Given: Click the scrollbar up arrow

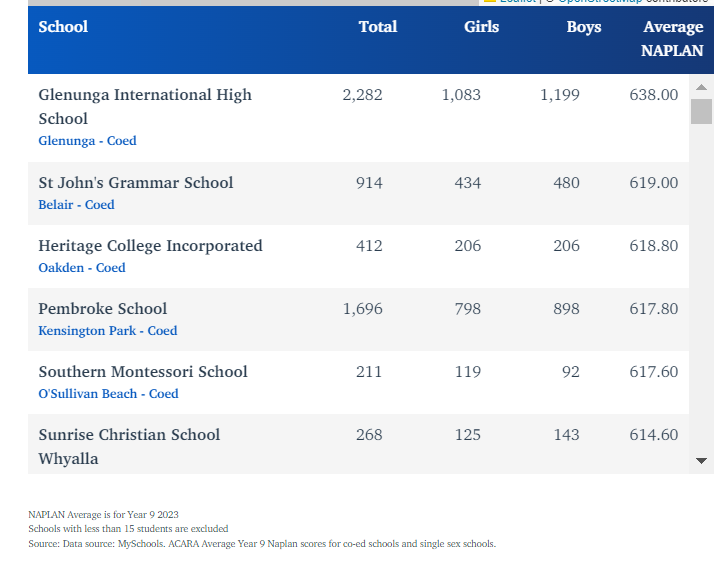Looking at the screenshot, I should [701, 87].
